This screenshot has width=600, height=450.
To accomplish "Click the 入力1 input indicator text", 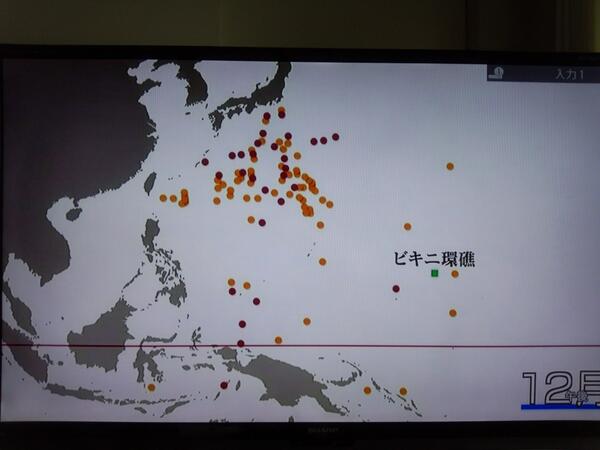I will point(567,73).
